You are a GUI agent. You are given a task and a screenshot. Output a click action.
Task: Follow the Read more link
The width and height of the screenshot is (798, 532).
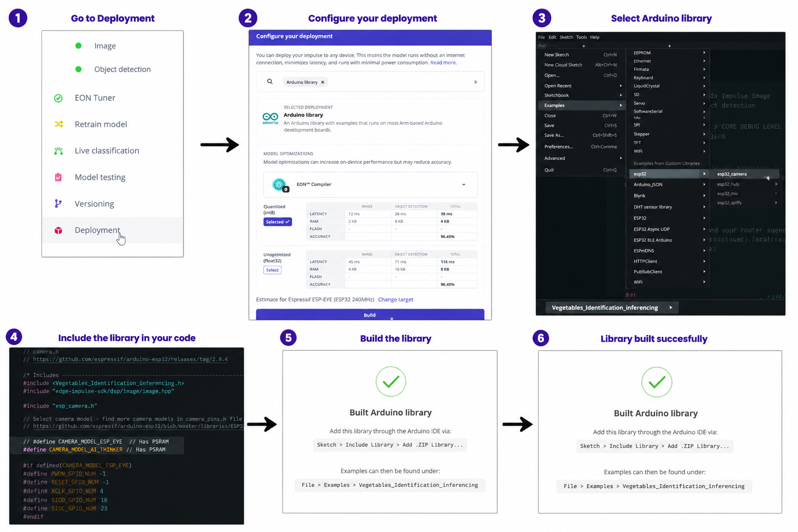click(443, 63)
